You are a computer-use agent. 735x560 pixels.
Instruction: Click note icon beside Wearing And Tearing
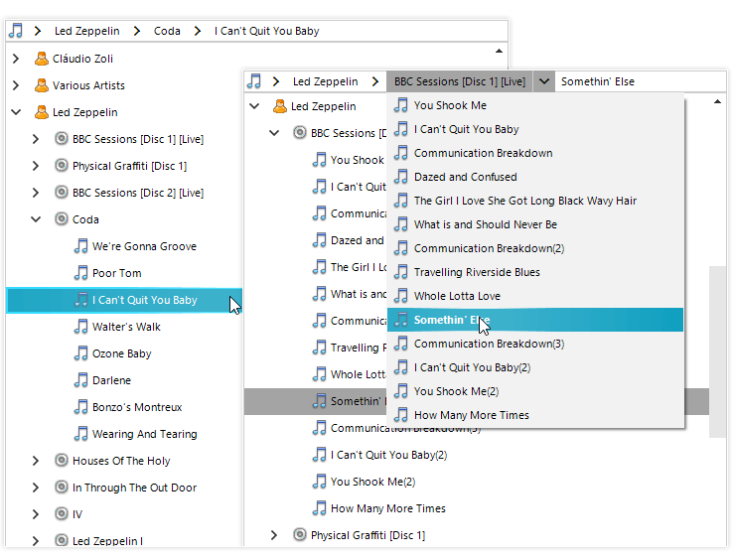(x=81, y=434)
